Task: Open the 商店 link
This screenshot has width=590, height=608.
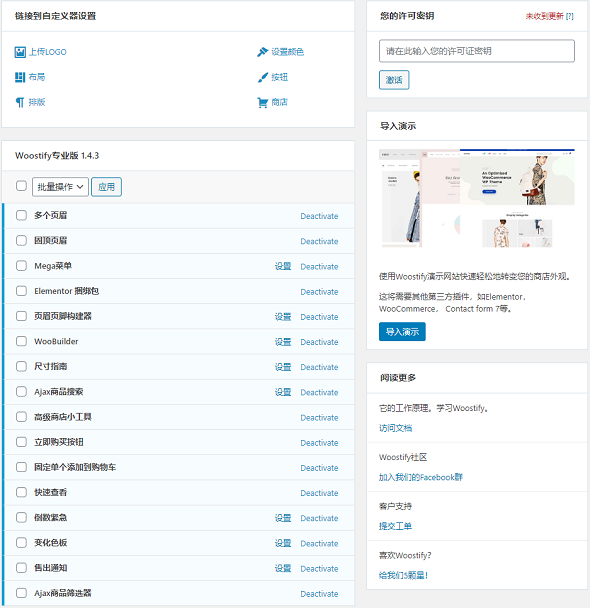Action: click(x=279, y=102)
